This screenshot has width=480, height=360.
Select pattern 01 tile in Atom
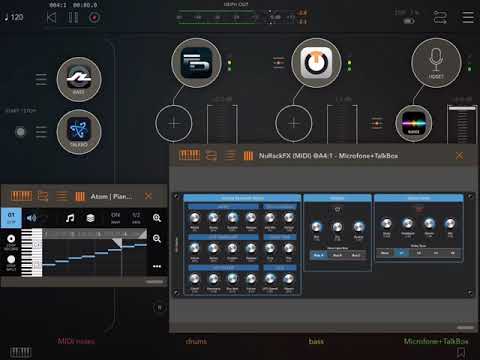point(11,218)
